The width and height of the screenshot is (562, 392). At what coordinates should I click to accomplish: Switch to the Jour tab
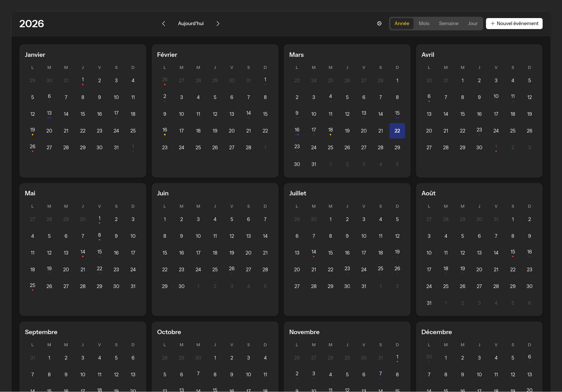pos(472,23)
